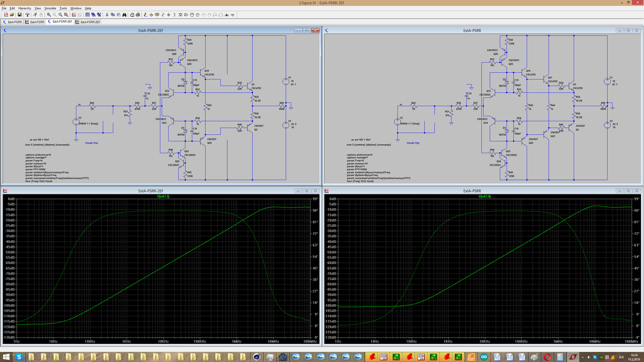Click the SPICE directive .op icon
This screenshot has height=362, width=644.
[x=232, y=15]
